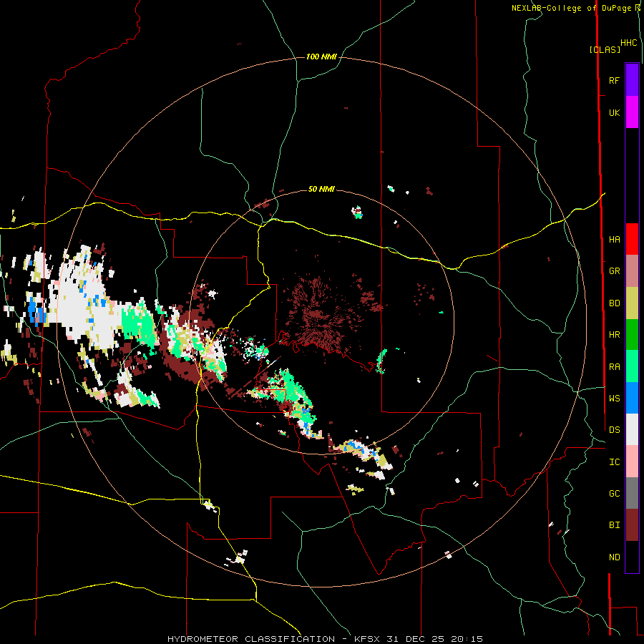Click the [CLAS] label

coord(605,49)
